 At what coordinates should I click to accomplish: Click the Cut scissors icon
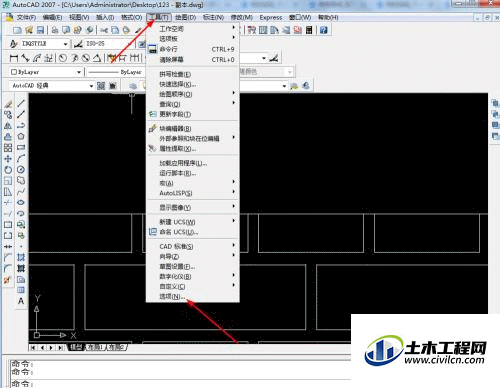tap(104, 30)
